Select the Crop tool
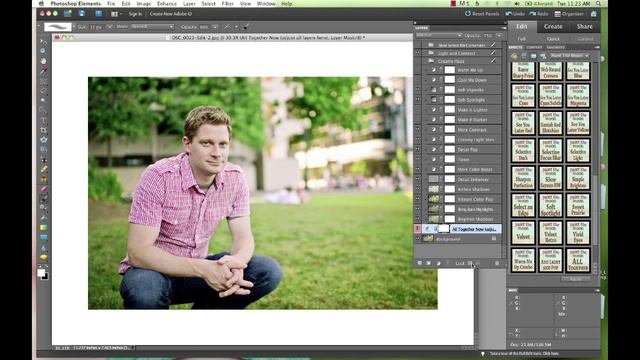This screenshot has height=360, width=640. pos(43,130)
